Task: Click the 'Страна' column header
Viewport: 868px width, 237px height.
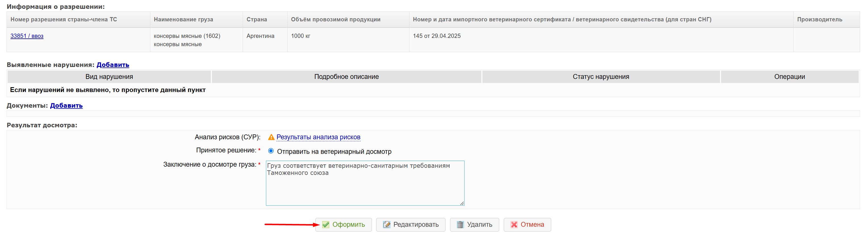Action: (257, 20)
